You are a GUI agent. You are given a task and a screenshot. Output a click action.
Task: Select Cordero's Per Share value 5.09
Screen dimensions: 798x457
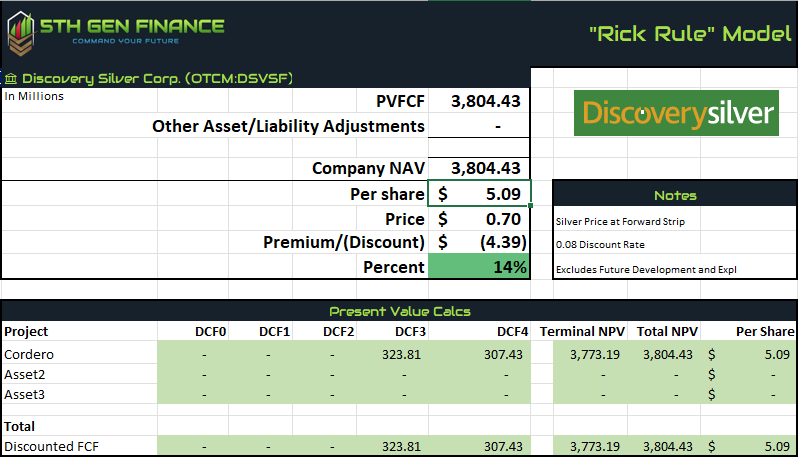point(777,354)
